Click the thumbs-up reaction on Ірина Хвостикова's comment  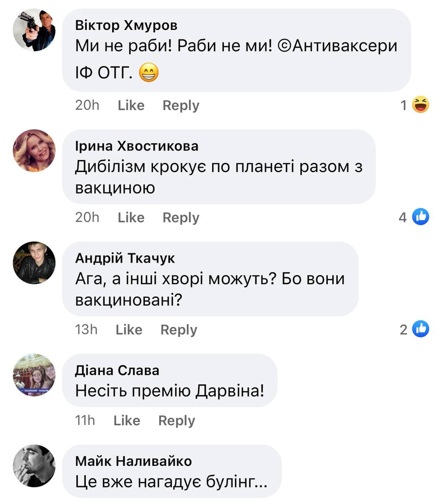coord(421,217)
